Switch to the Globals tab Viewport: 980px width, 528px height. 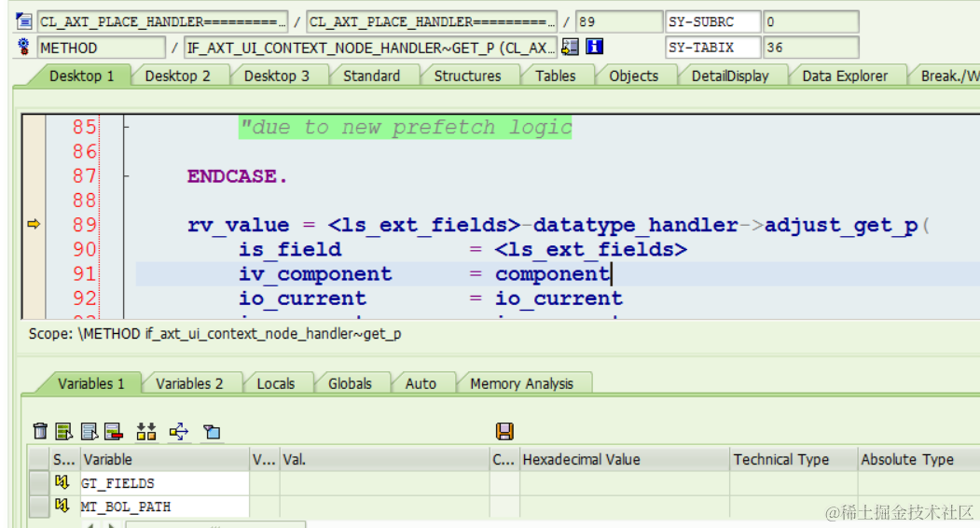(350, 383)
